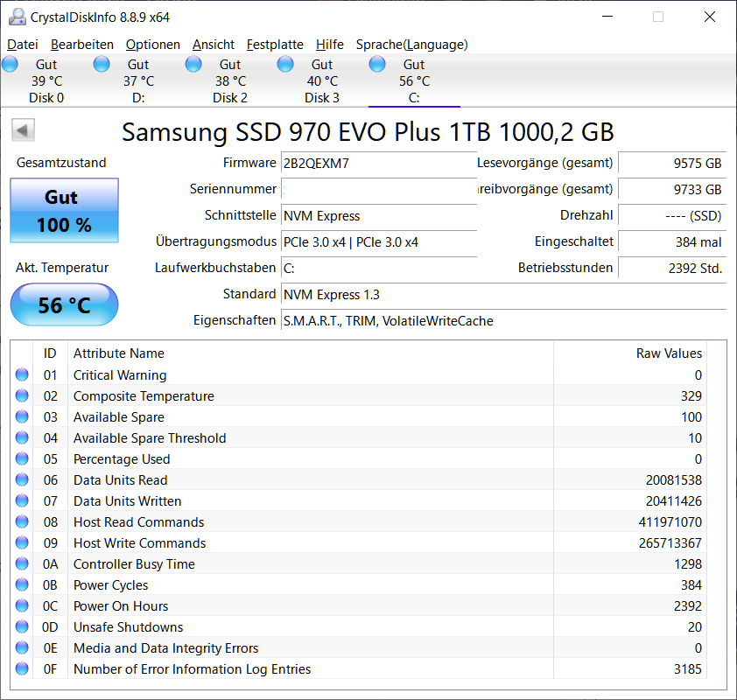Click the CrystalDiskInfo app icon in title bar
This screenshot has height=700, width=737.
click(18, 17)
